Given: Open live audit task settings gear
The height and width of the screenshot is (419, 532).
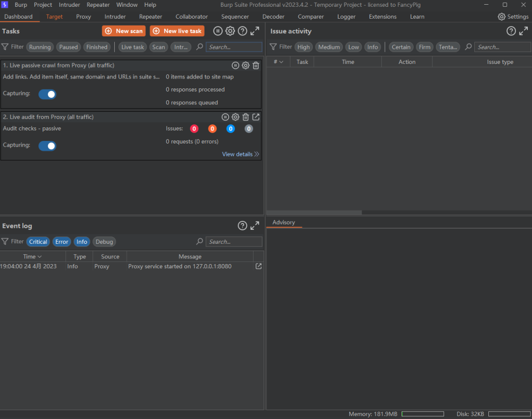Looking at the screenshot, I should 235,117.
